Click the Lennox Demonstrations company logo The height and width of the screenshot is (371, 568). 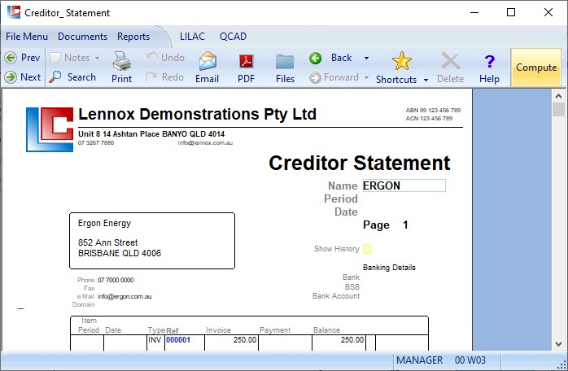coord(50,129)
